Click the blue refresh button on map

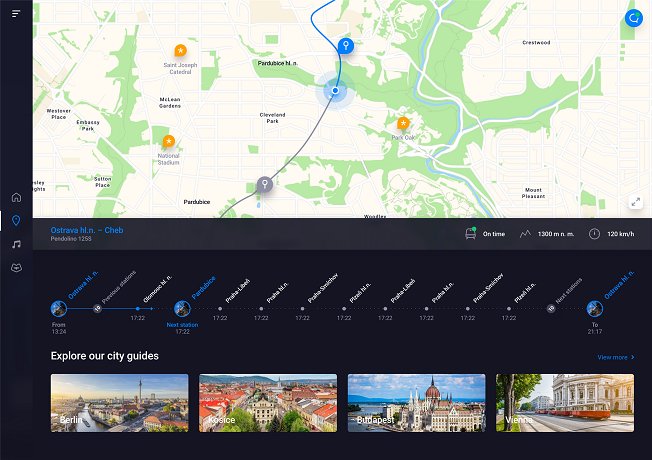634,18
